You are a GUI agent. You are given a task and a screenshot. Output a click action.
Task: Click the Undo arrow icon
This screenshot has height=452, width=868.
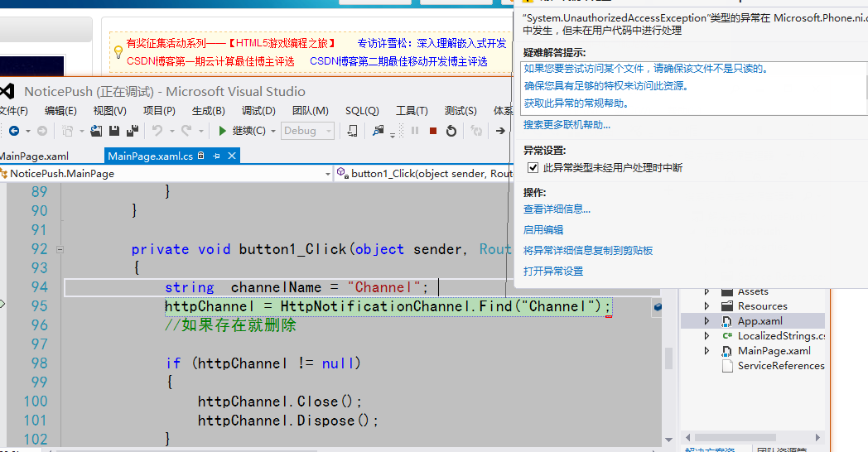tap(157, 131)
